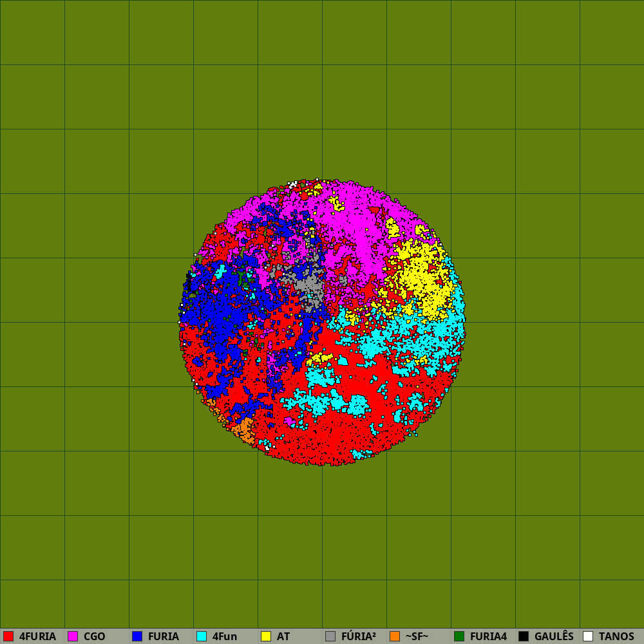Pick the orange ~SF~ legend swatch

coord(395,636)
